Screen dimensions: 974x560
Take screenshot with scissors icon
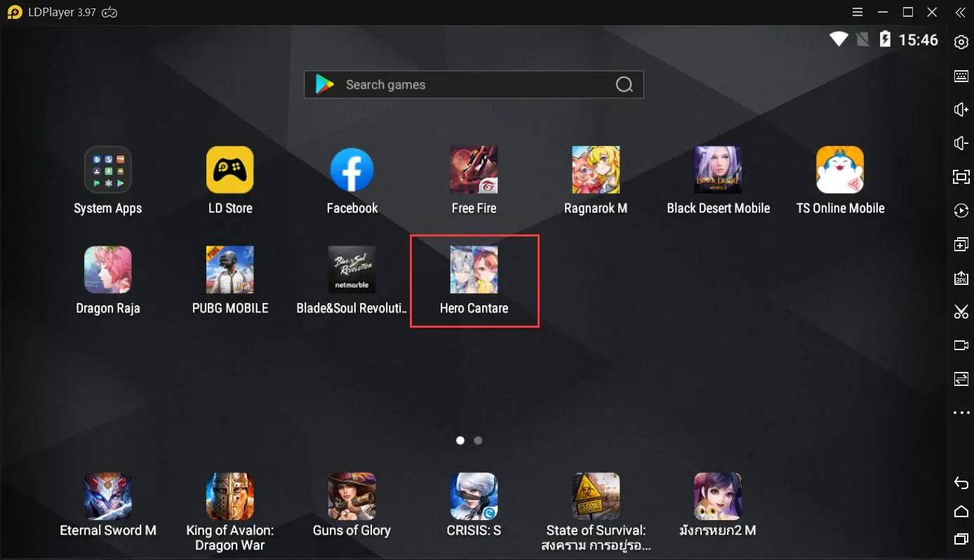coord(961,312)
